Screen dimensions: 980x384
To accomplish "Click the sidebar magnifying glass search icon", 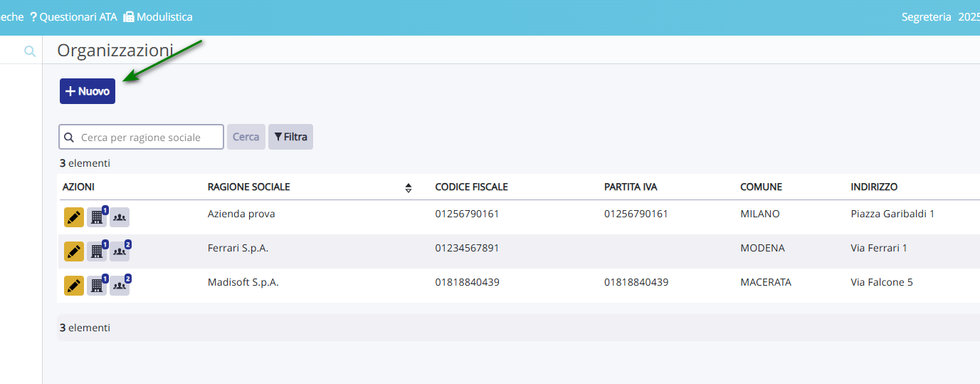I will (30, 51).
